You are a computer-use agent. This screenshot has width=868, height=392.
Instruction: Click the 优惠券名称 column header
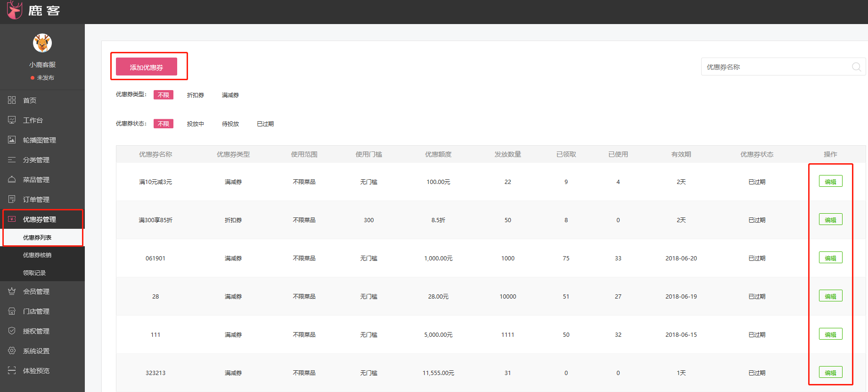(x=156, y=154)
